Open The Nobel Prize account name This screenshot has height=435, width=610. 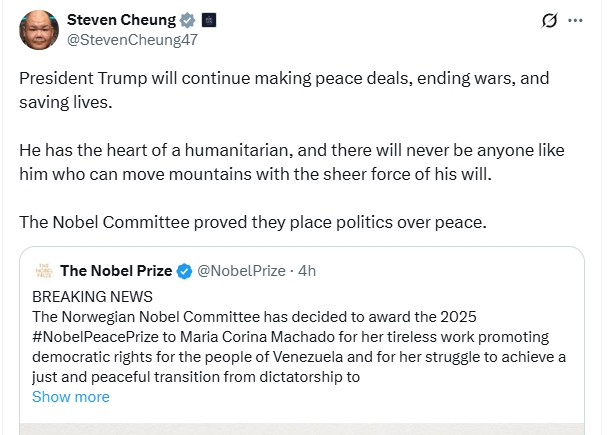(x=116, y=271)
